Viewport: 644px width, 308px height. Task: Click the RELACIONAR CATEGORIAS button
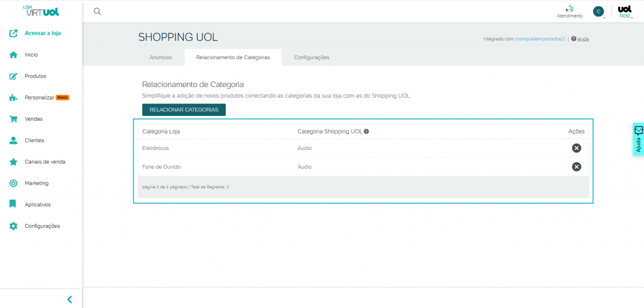(184, 110)
